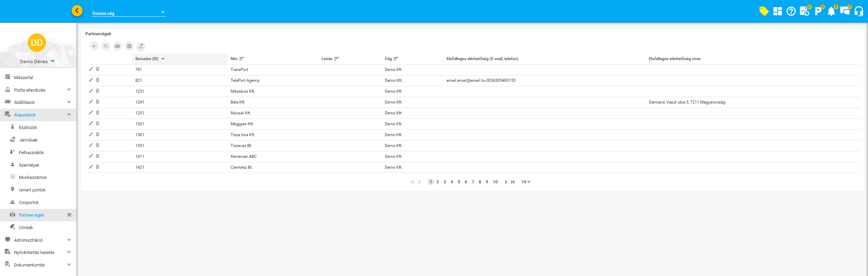Image resolution: width=868 pixels, height=276 pixels.
Task: Open table search with magnifier icon
Action: tap(106, 46)
